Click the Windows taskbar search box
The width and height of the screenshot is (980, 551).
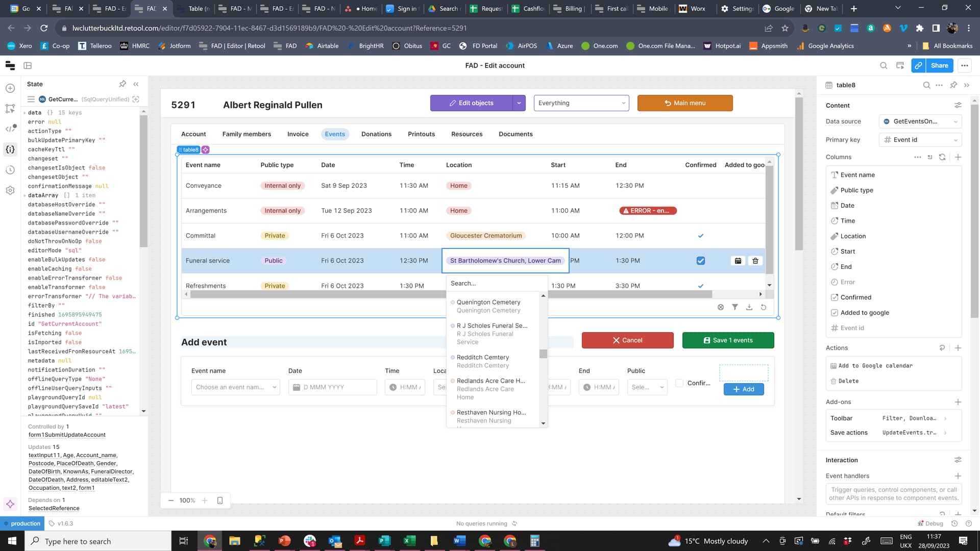(x=98, y=541)
